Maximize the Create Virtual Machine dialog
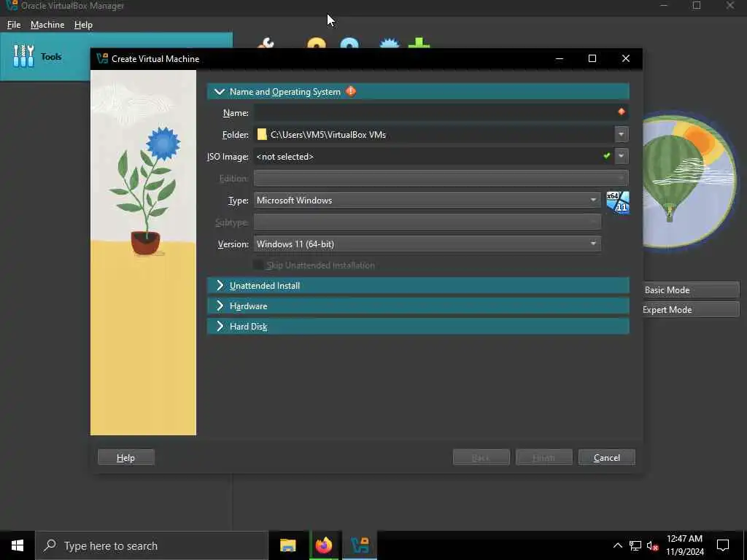Viewport: 747px width, 560px height. [x=592, y=58]
